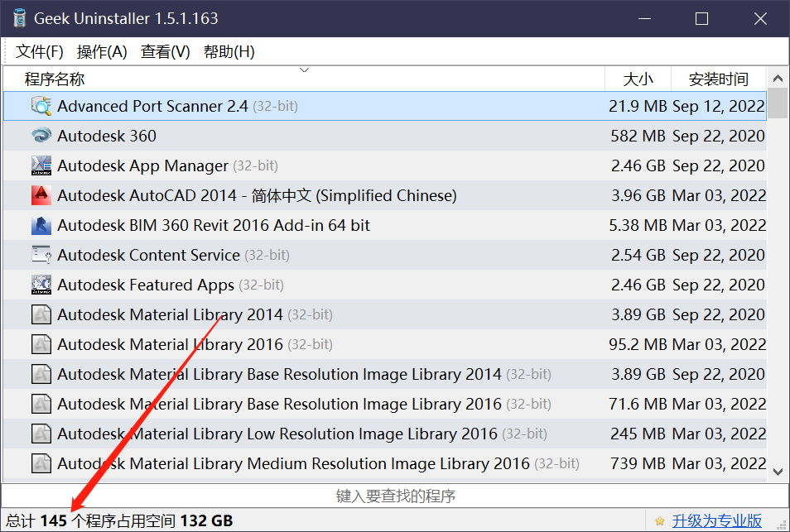This screenshot has width=790, height=532.
Task: Click the red AutoCAD 2014 icon
Action: click(41, 195)
